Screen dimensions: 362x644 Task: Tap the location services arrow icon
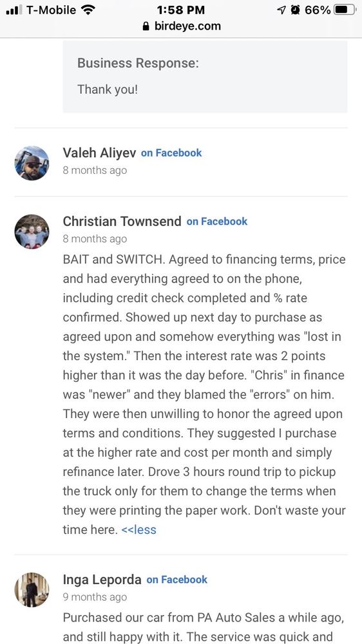pyautogui.click(x=281, y=10)
